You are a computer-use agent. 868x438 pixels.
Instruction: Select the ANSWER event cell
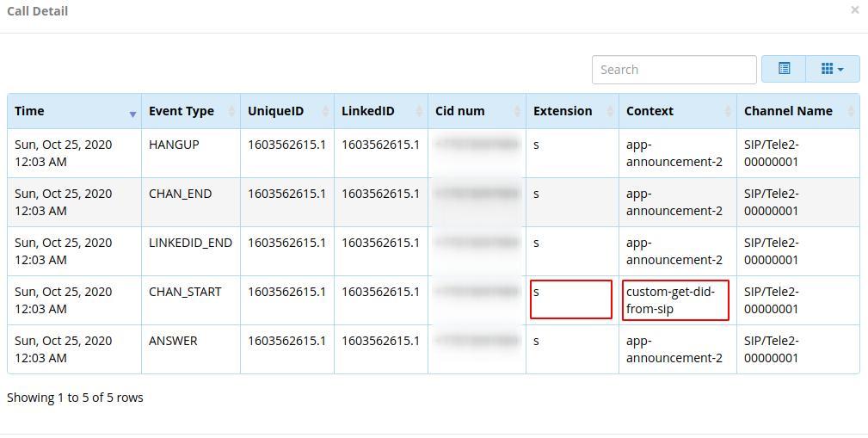(173, 341)
